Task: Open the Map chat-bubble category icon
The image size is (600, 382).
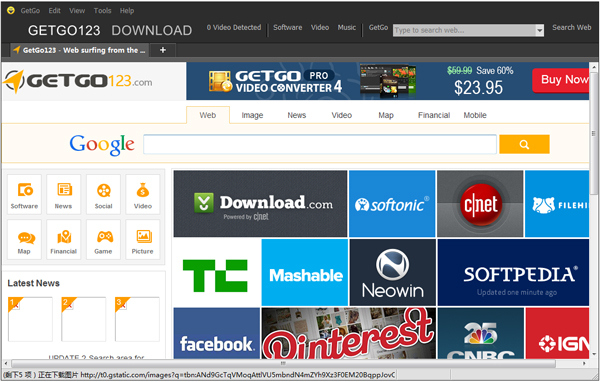Action: (x=24, y=240)
